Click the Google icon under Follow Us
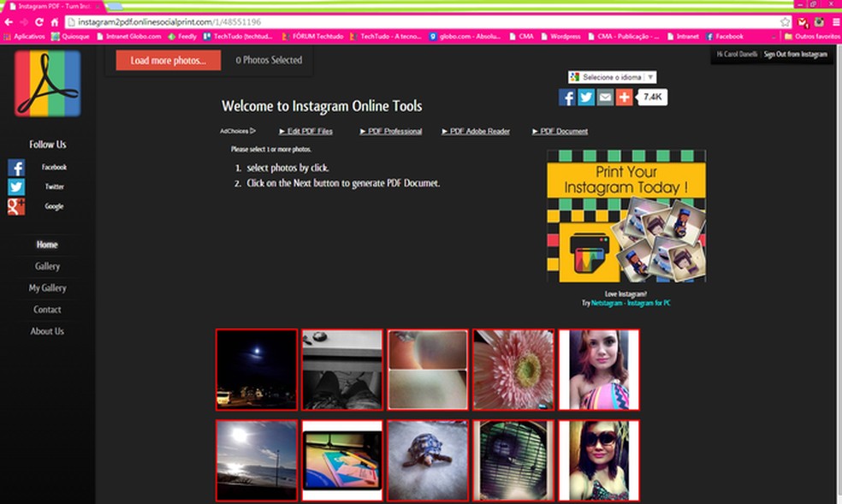 click(15, 205)
